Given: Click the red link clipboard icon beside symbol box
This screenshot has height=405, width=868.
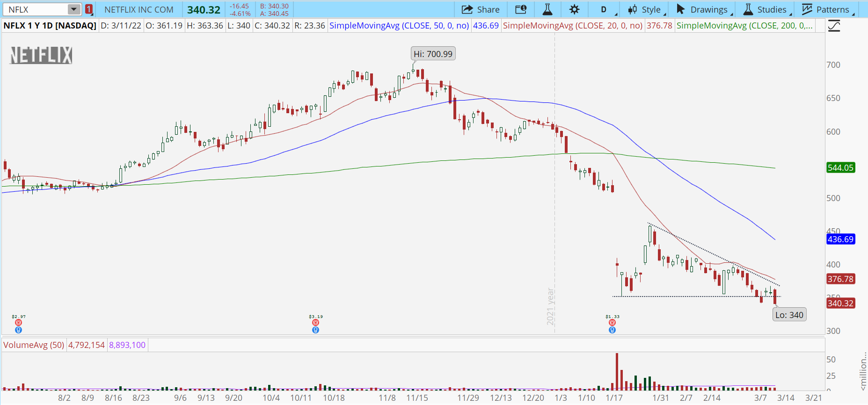Looking at the screenshot, I should click(x=88, y=9).
